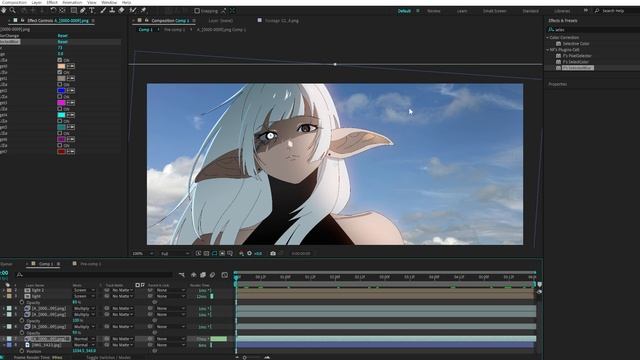The image size is (640, 360).
Task: Open the Window menu
Action: (109, 2)
